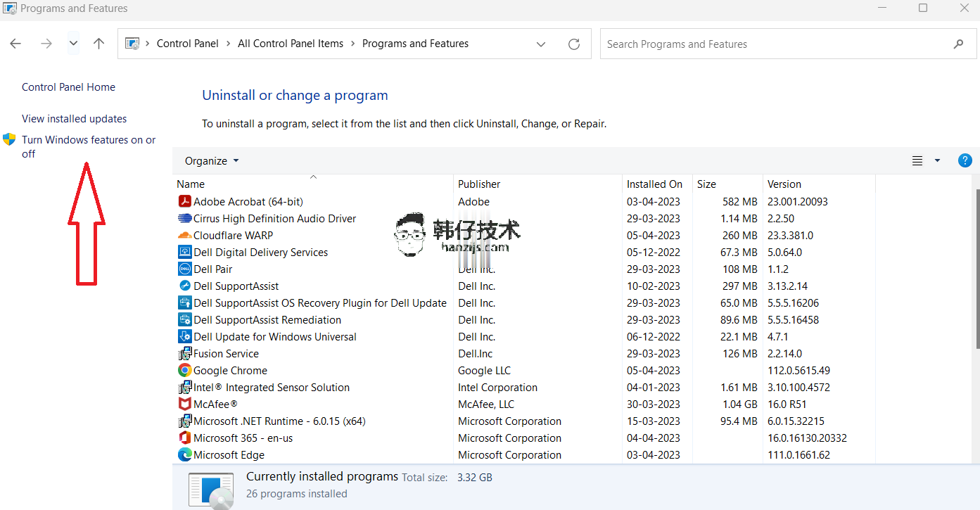Screen dimensions: 980x510
Task: Select the McAfee® program name
Action: [215, 404]
